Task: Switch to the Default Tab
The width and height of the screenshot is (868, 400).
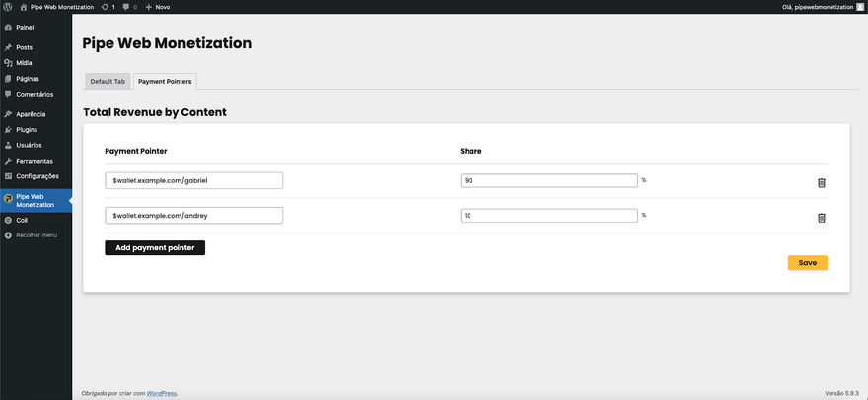Action: click(108, 81)
